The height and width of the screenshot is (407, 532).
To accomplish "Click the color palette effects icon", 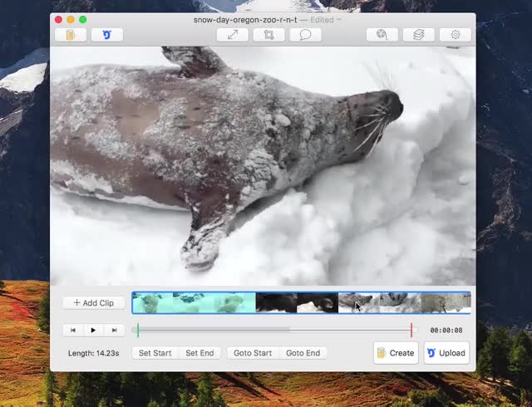I will pos(382,35).
